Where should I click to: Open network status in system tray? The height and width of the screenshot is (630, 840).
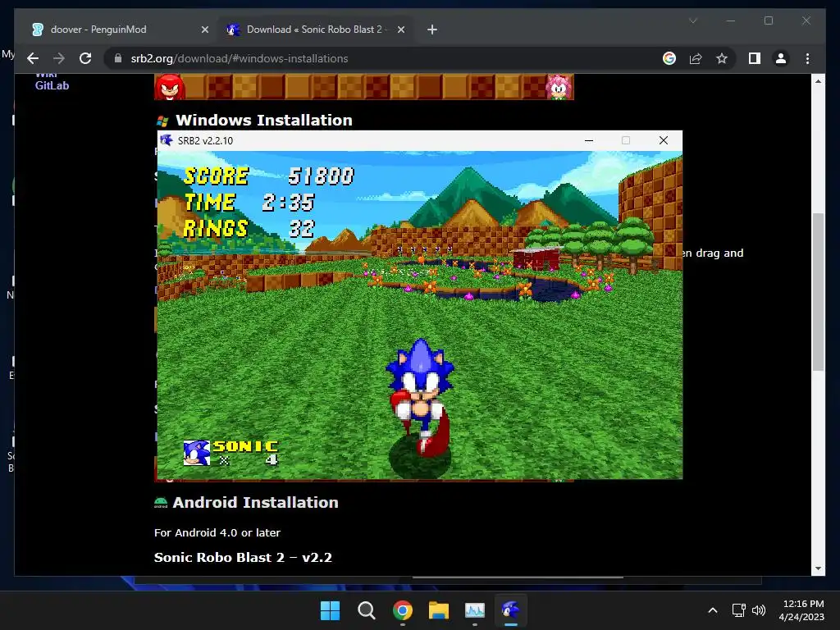[x=739, y=610]
